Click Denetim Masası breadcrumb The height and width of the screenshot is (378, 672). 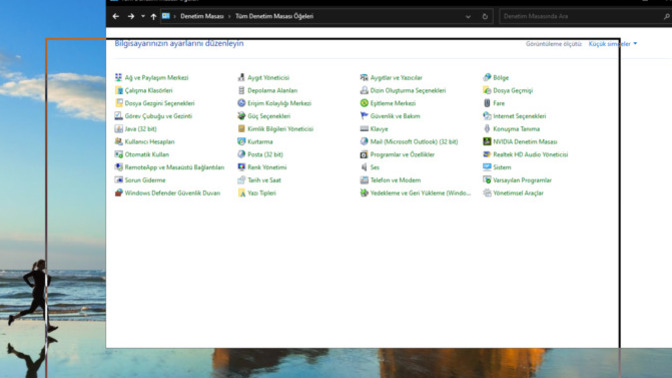[202, 16]
